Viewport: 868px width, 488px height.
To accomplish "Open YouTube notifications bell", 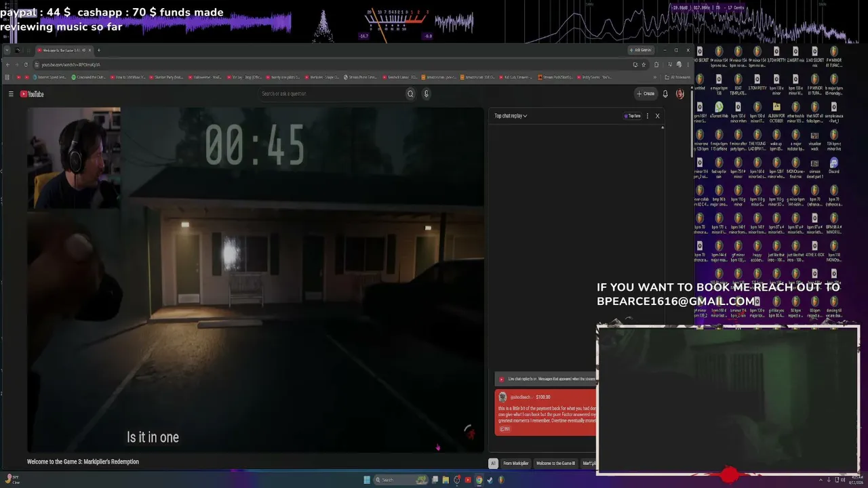I will tap(665, 94).
